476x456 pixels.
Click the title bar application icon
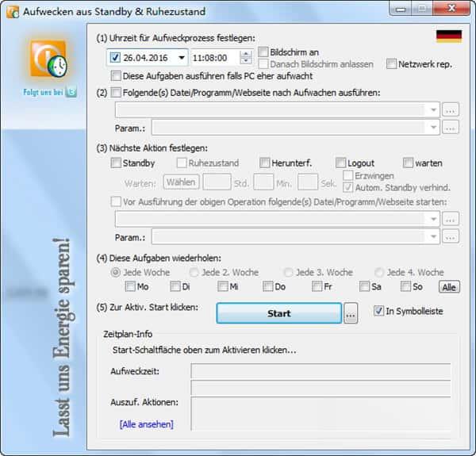click(x=13, y=12)
